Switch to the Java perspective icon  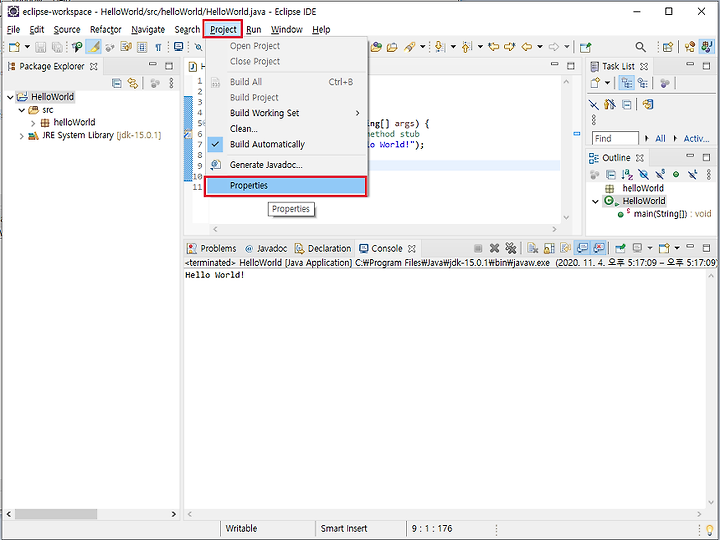(707, 47)
